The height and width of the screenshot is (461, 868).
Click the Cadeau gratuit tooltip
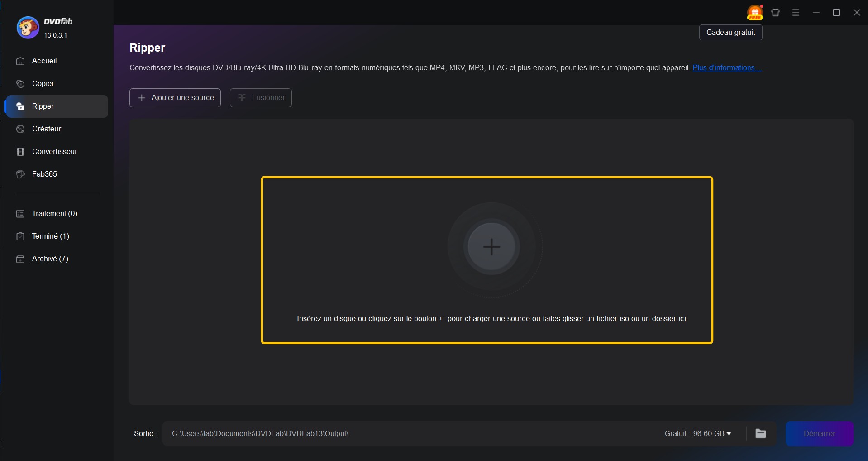click(730, 33)
